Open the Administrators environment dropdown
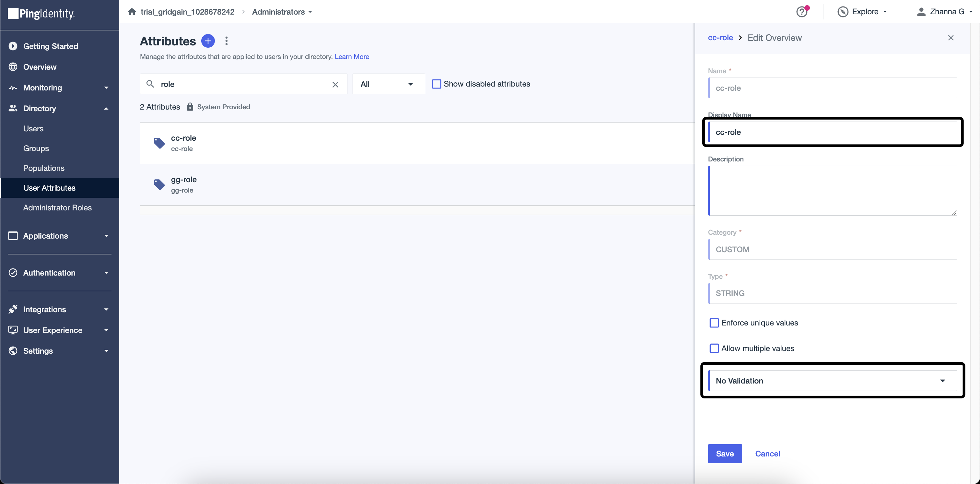 (x=282, y=12)
